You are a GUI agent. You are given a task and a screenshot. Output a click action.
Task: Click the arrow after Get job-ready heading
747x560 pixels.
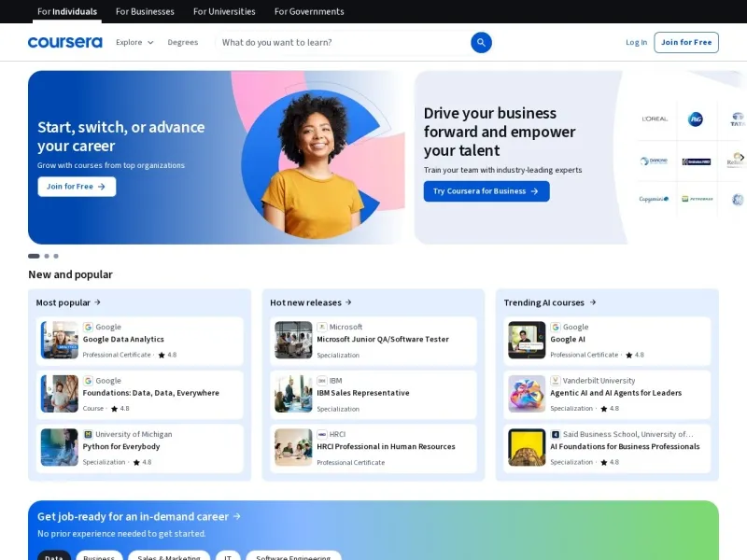click(237, 516)
